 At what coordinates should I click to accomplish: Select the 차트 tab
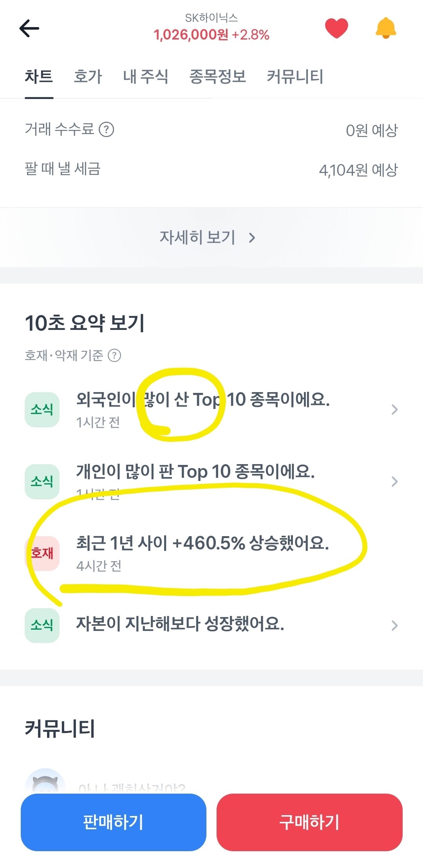point(39,76)
